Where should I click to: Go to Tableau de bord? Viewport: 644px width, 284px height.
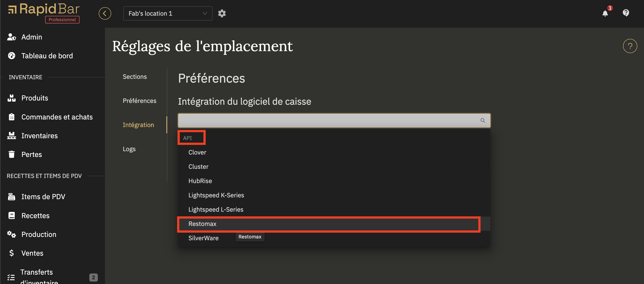[x=47, y=56]
